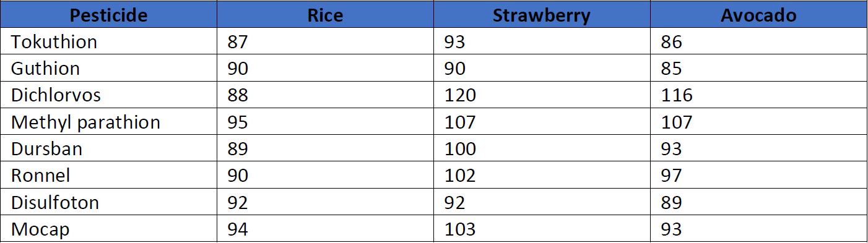The width and height of the screenshot is (868, 243).
Task: Select the Disulfoton cell
Action: coord(108,203)
